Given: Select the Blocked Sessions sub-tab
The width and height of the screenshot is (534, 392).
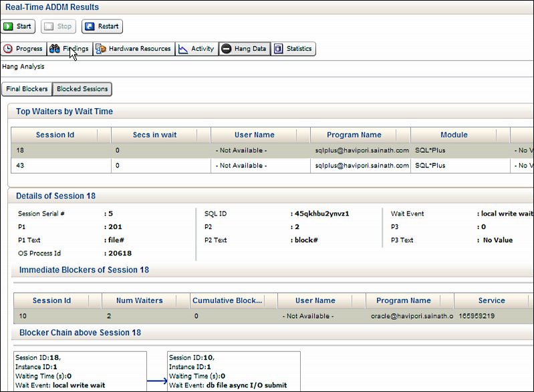Looking at the screenshot, I should [x=82, y=89].
